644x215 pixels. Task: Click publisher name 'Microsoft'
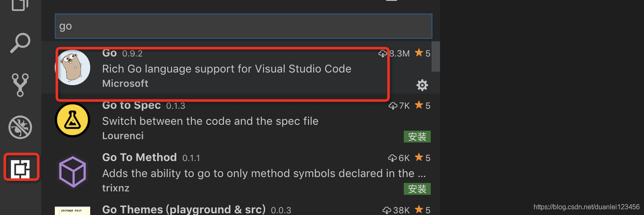125,83
